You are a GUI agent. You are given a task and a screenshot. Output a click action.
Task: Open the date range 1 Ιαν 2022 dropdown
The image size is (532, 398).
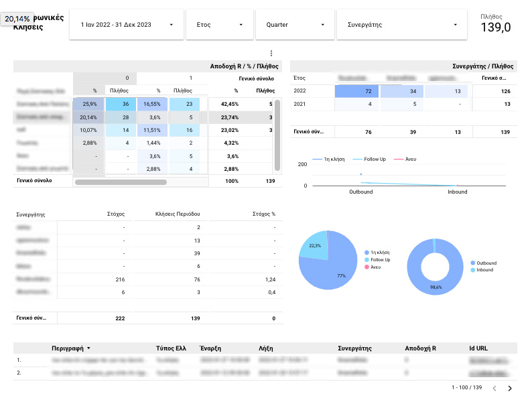[127, 25]
